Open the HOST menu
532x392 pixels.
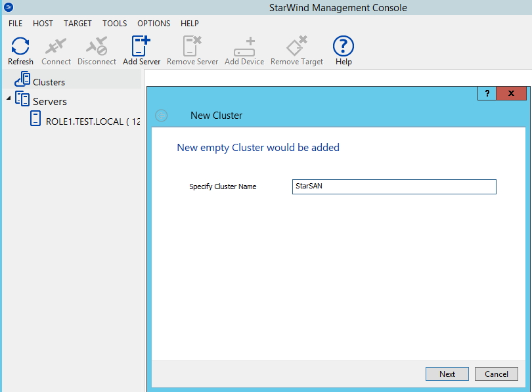pos(43,24)
